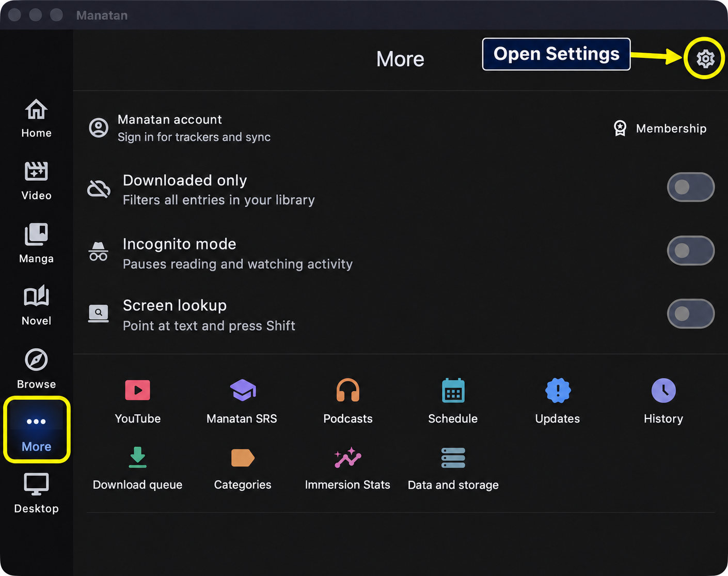
Task: Open Settings via the gear icon
Action: pos(705,58)
